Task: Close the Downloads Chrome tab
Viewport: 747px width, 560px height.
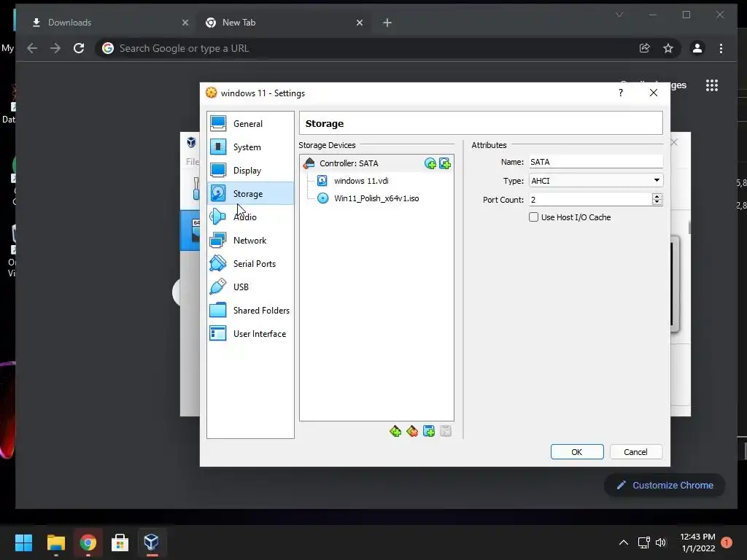Action: pyautogui.click(x=185, y=23)
